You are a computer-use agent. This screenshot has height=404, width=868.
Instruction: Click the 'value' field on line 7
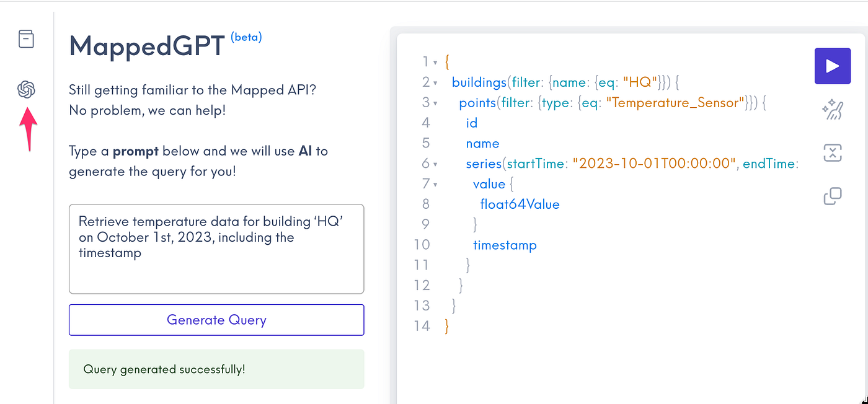point(489,184)
